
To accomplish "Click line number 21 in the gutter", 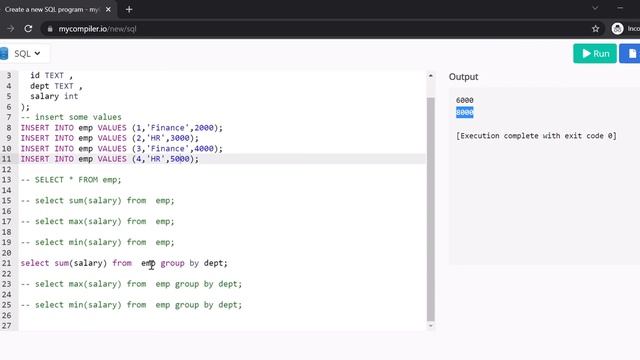I will 7,263.
